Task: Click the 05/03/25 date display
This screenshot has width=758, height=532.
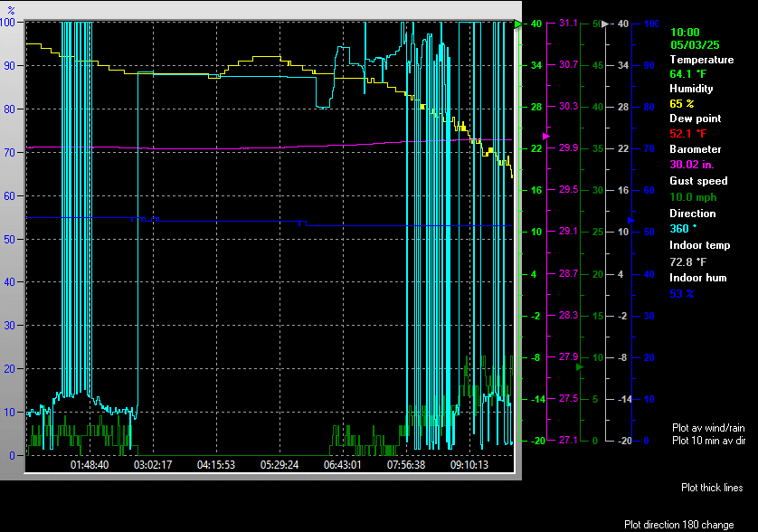Action: 695,45
